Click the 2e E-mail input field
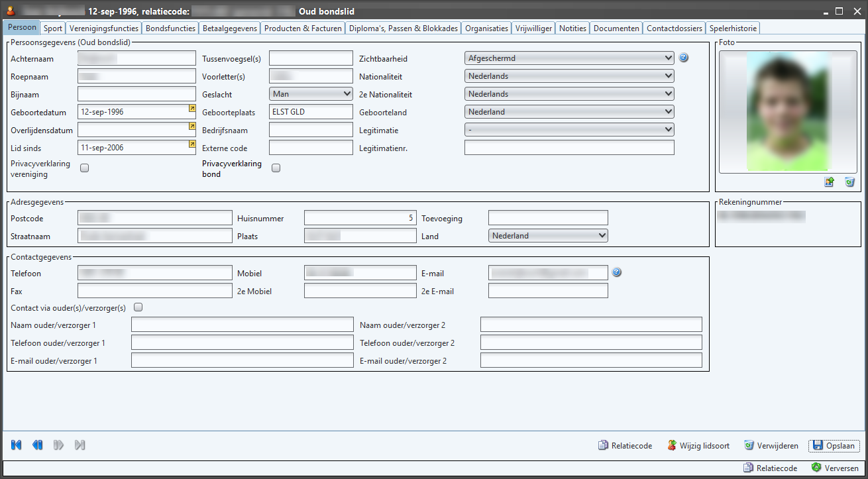 (548, 291)
